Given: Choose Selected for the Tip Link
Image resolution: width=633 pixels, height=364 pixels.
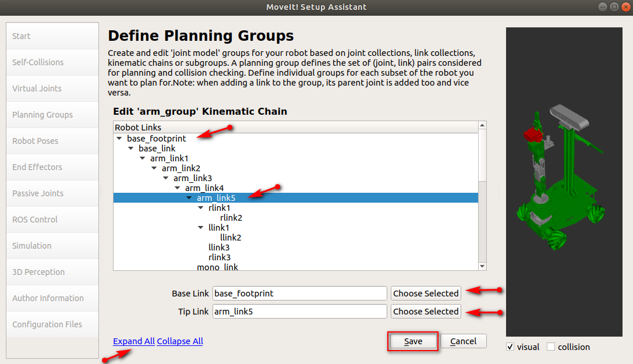Looking at the screenshot, I should coord(426,312).
